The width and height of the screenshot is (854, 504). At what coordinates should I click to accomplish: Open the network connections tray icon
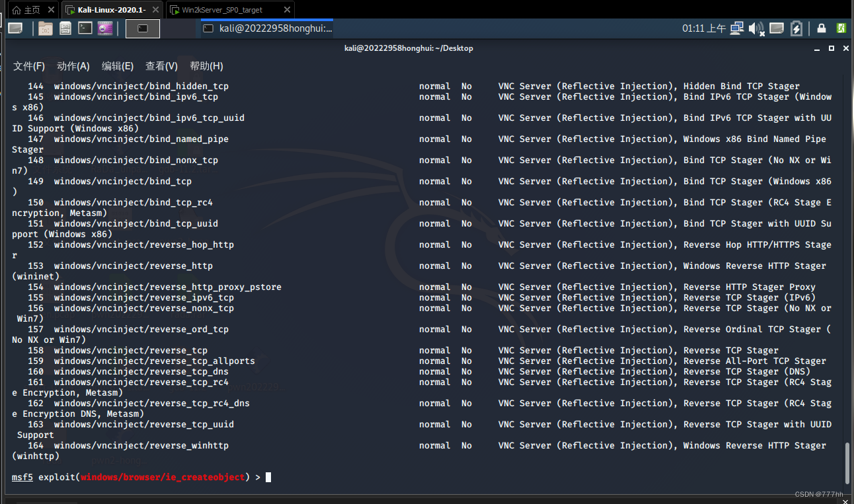coord(736,28)
